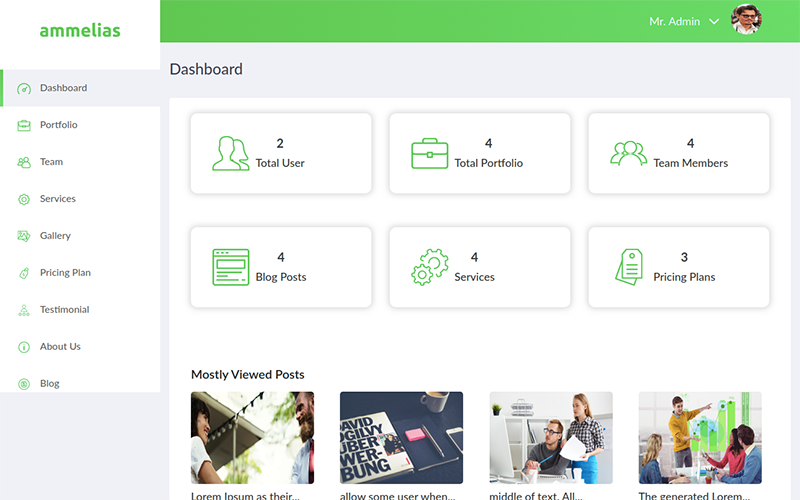Click the Team Members label
The width and height of the screenshot is (800, 500).
[690, 163]
